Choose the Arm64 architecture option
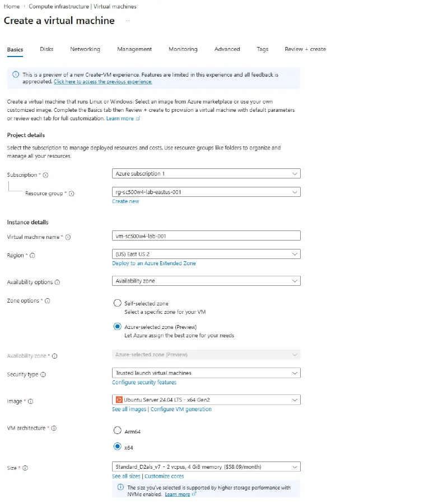The image size is (448, 504). 118,430
